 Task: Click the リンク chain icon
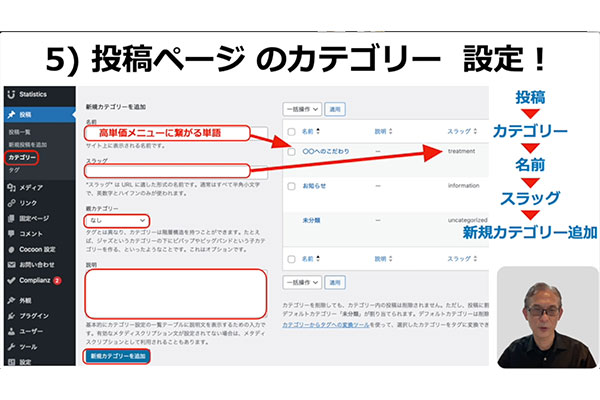click(11, 203)
